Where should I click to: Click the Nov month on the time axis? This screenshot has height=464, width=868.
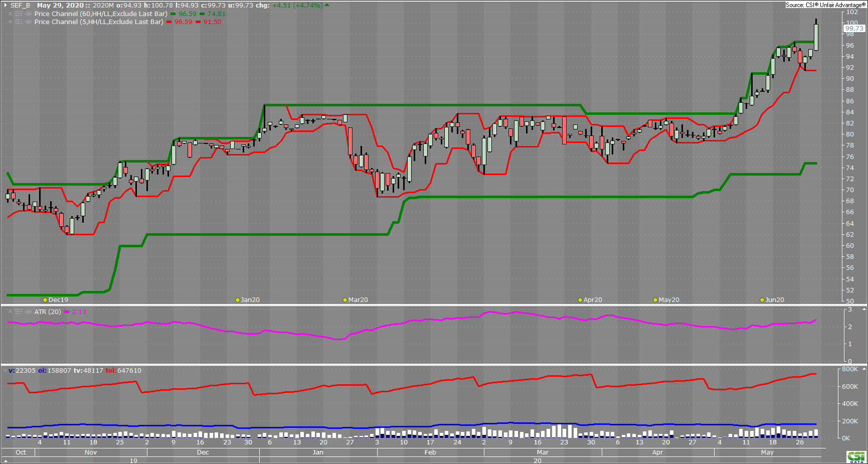click(x=91, y=452)
